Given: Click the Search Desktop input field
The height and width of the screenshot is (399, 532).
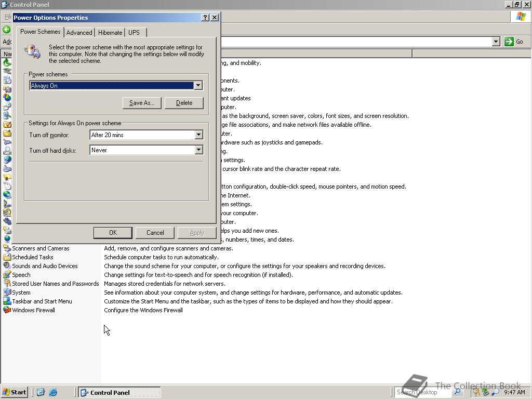Looking at the screenshot, I should point(423,392).
